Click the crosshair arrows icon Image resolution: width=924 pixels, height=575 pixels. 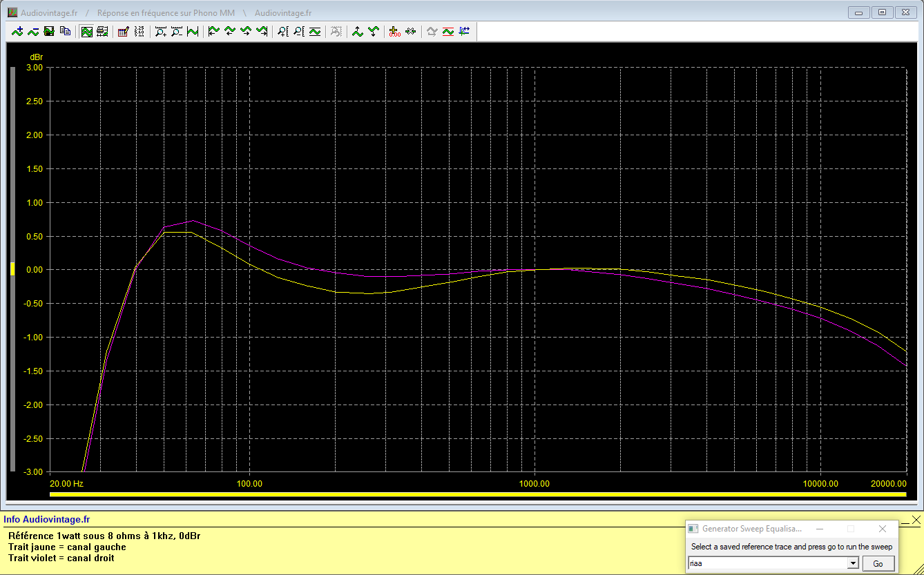point(411,31)
